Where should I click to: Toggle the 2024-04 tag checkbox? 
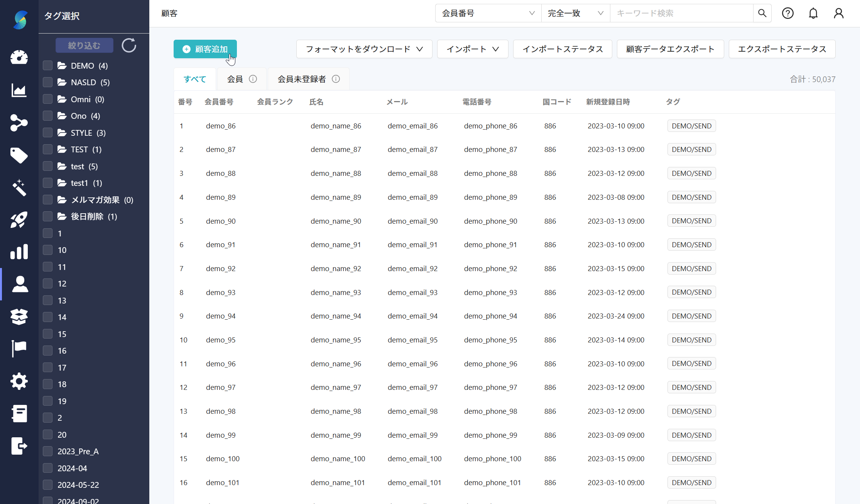(47, 468)
